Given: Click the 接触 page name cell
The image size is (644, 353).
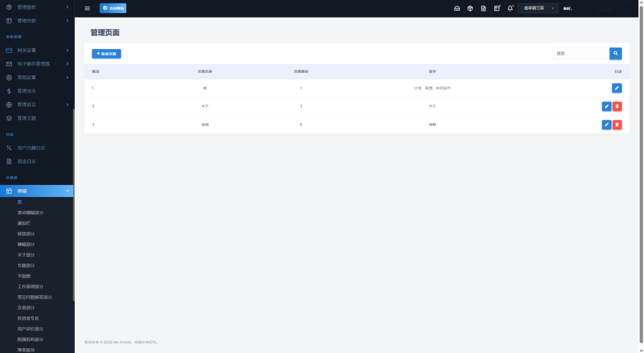Looking at the screenshot, I should (x=205, y=125).
